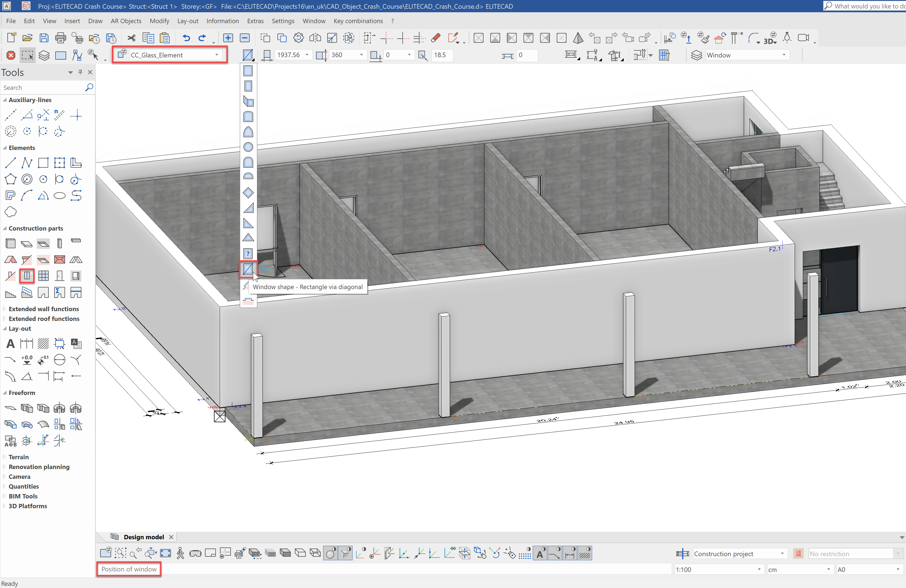
Task: Open the 360 height dropdown
Action: click(361, 55)
